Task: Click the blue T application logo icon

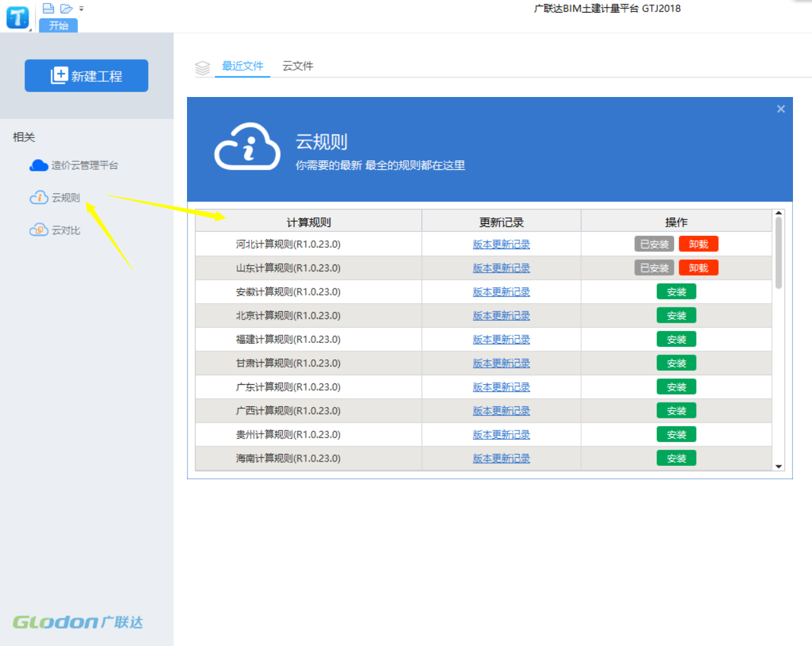Action: point(18,17)
